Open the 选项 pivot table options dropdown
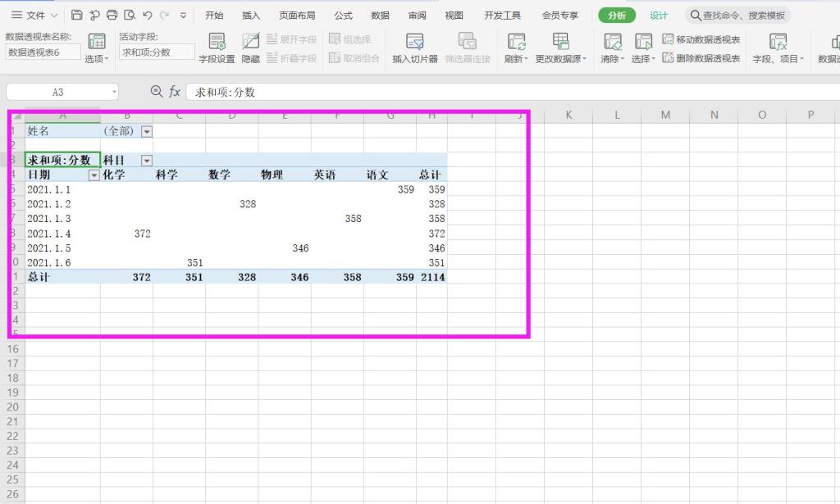The height and width of the screenshot is (504, 840). [97, 48]
